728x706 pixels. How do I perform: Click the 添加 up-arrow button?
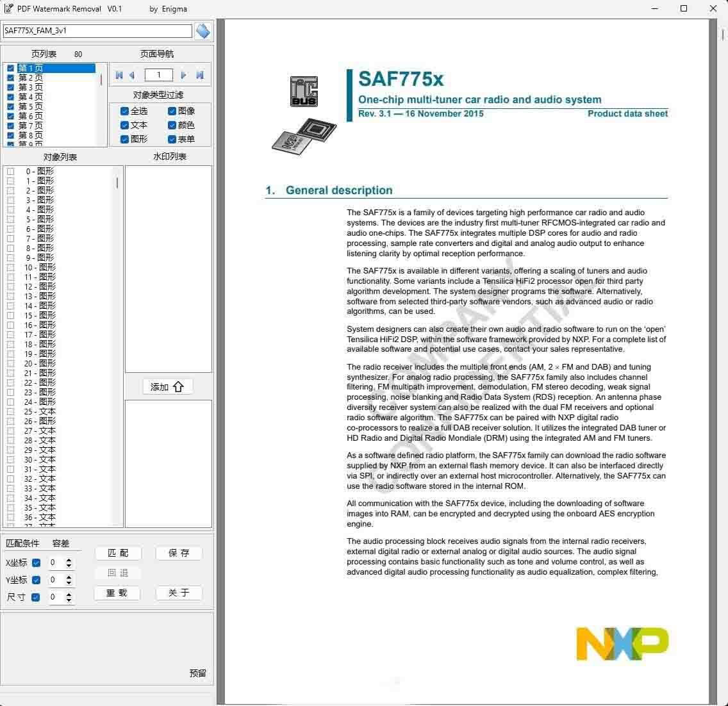tap(167, 386)
